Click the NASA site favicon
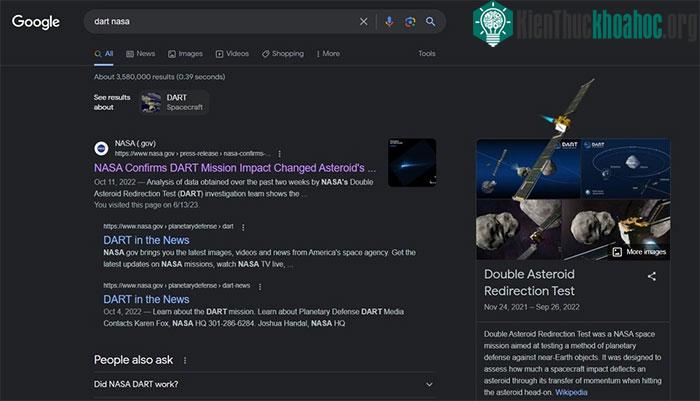The width and height of the screenshot is (700, 401). point(101,148)
